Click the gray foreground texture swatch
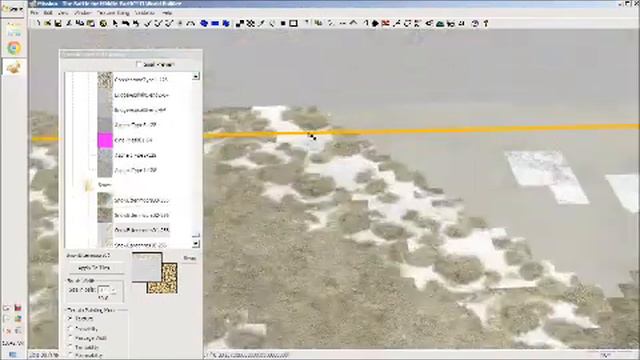This screenshot has height=360, width=640. pos(147,267)
